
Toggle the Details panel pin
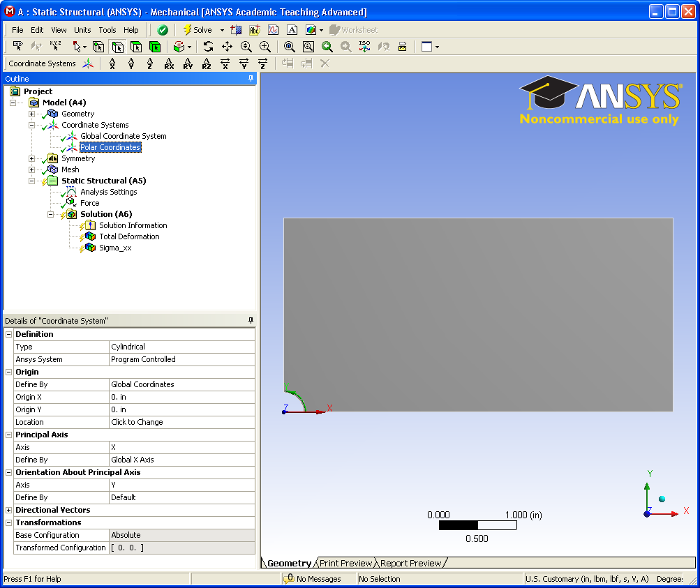(x=251, y=320)
